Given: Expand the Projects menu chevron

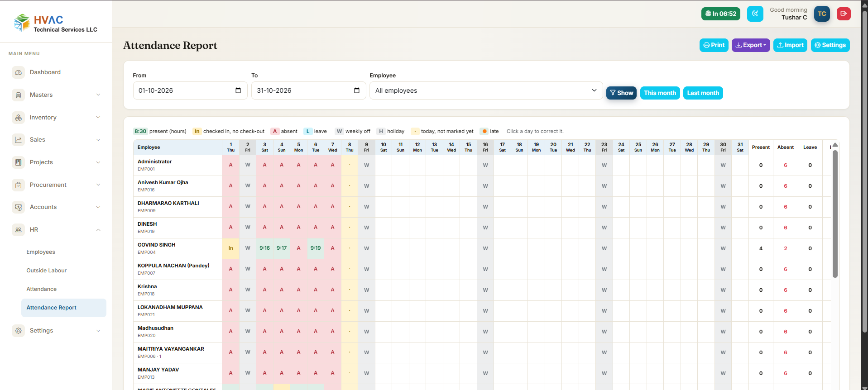Looking at the screenshot, I should coord(98,162).
